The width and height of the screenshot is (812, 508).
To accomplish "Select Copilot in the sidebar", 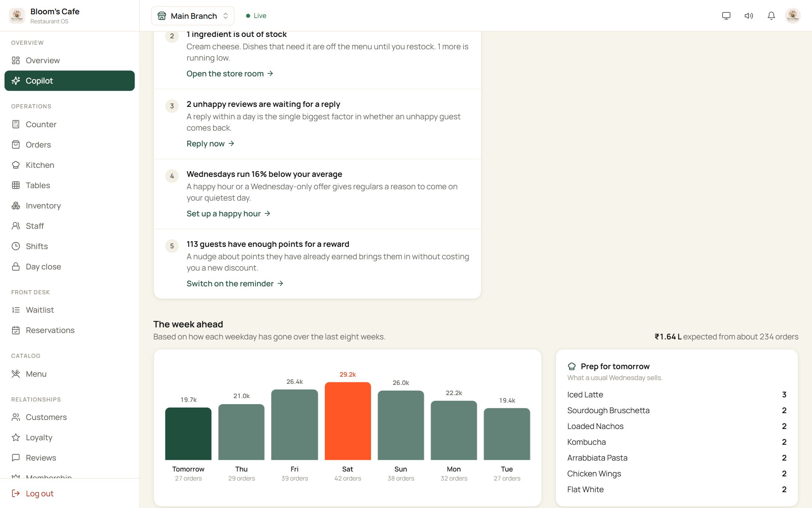I will (70, 81).
